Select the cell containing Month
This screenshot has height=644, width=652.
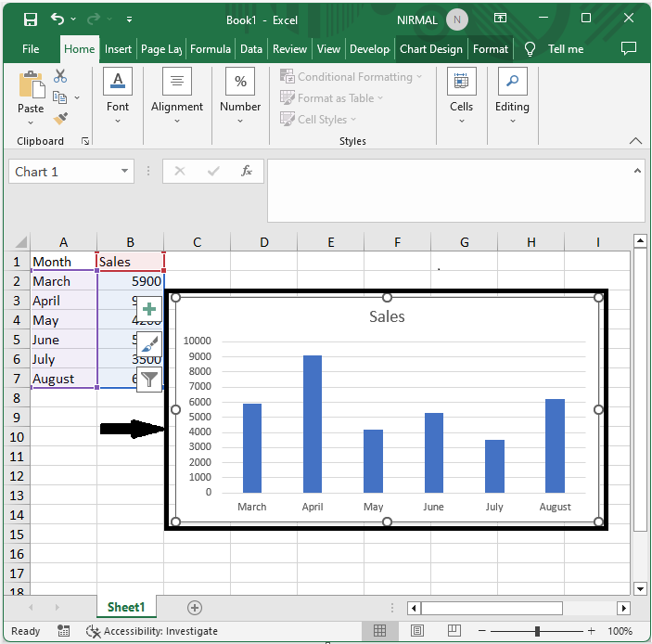click(x=64, y=262)
